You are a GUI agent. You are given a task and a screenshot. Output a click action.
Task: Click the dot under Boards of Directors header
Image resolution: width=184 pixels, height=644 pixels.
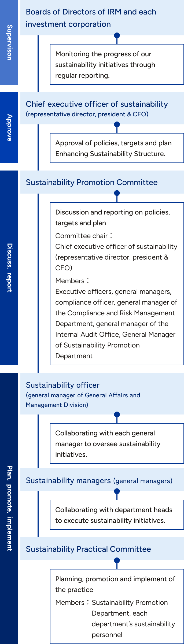[x=117, y=35]
